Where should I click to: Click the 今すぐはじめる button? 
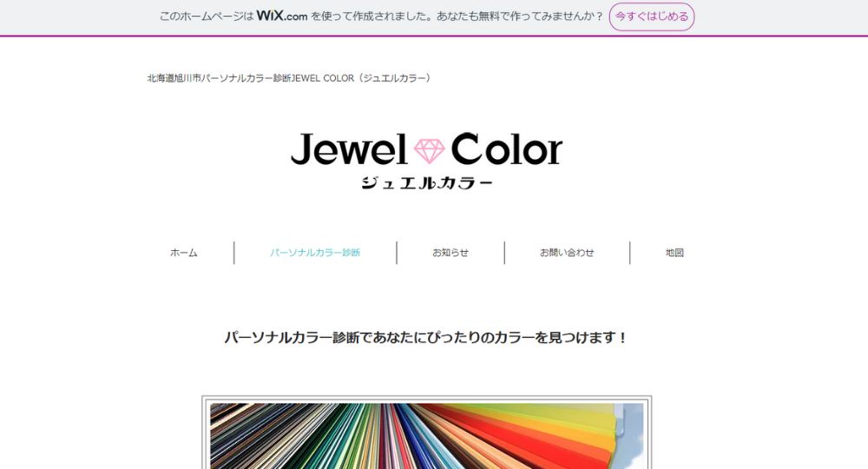652,17
